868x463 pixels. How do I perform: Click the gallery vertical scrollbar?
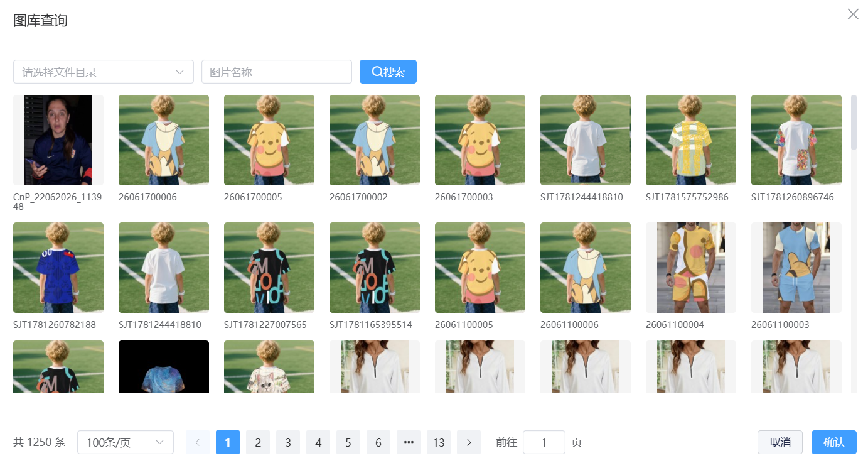coord(854,123)
